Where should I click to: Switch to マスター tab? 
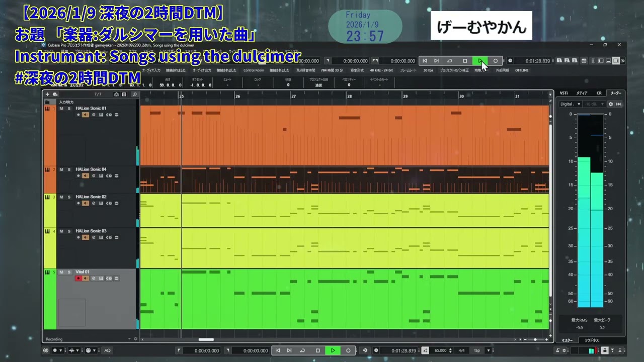click(x=567, y=340)
